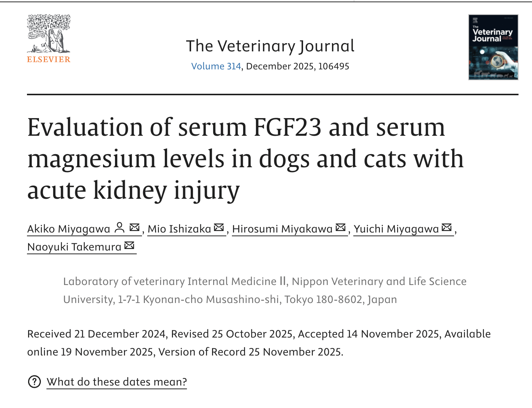The image size is (532, 408).
Task: Click the envelope icon after Yuichi Miyagawa
Action: click(x=447, y=228)
